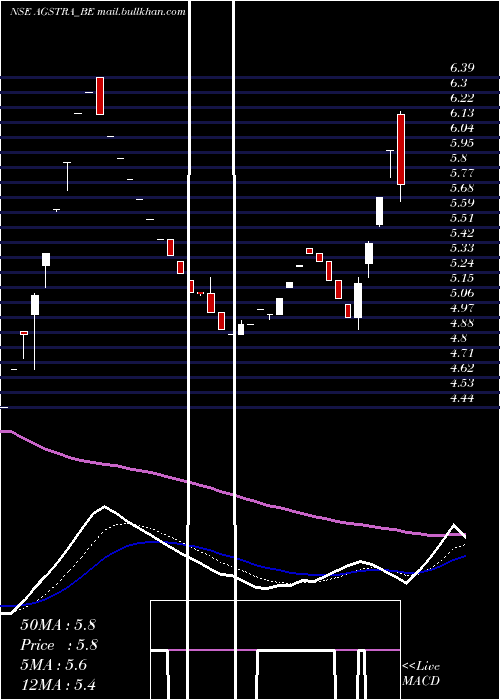Click the 5.68 price axis label
Viewport: 500px width, 700px height.
click(x=462, y=188)
